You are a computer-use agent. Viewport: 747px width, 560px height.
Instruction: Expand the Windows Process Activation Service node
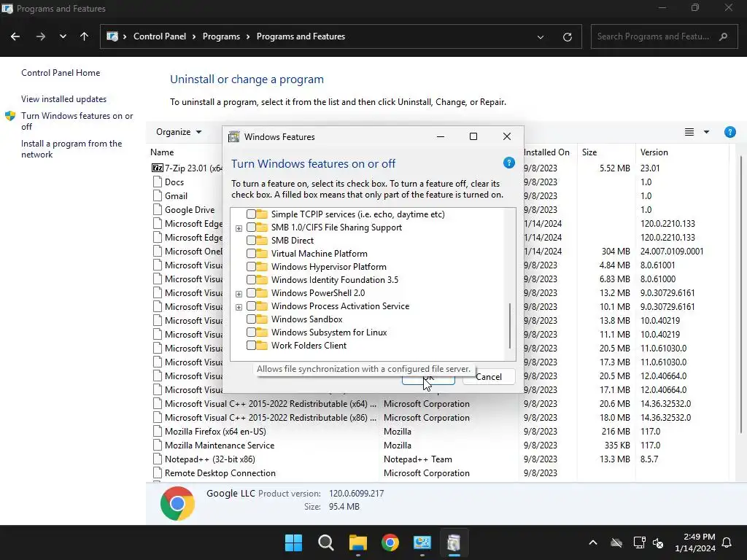(x=239, y=307)
